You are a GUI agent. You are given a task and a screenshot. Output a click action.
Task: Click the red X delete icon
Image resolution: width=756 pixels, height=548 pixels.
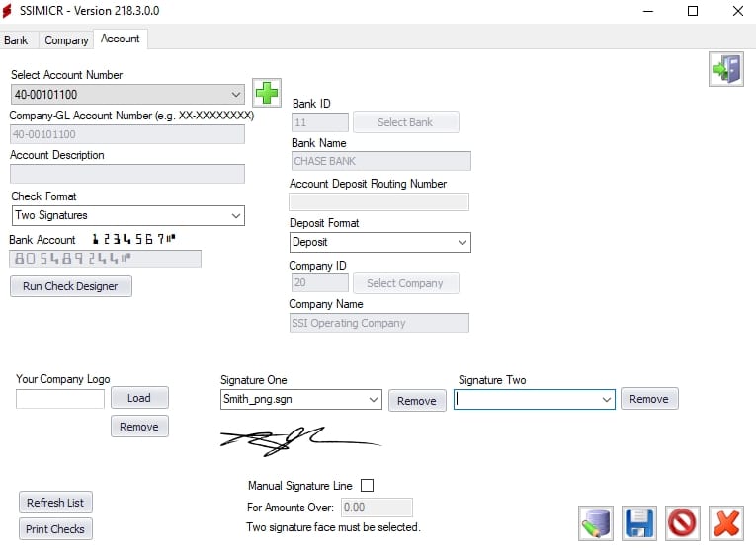coord(726,523)
